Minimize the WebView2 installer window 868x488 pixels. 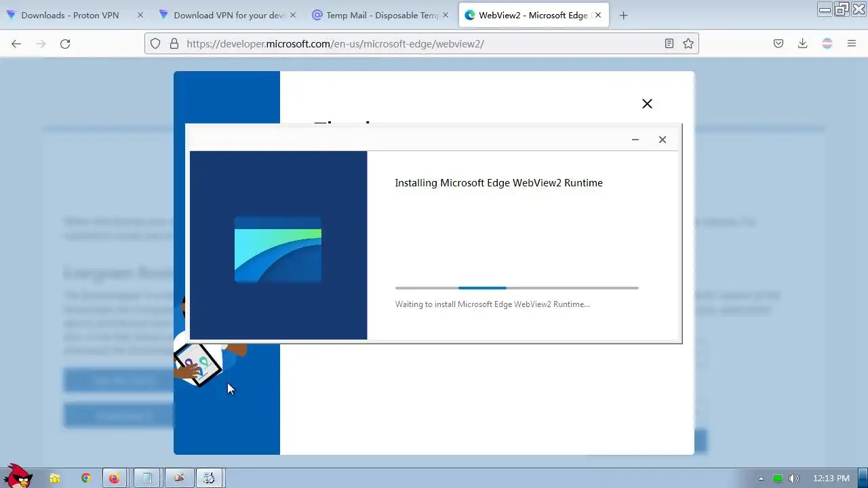tap(635, 140)
